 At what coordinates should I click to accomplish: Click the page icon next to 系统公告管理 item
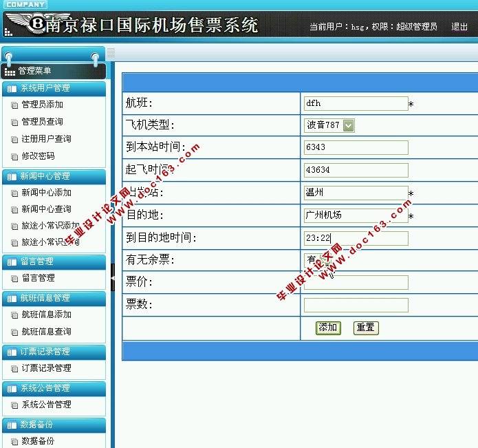coord(14,405)
